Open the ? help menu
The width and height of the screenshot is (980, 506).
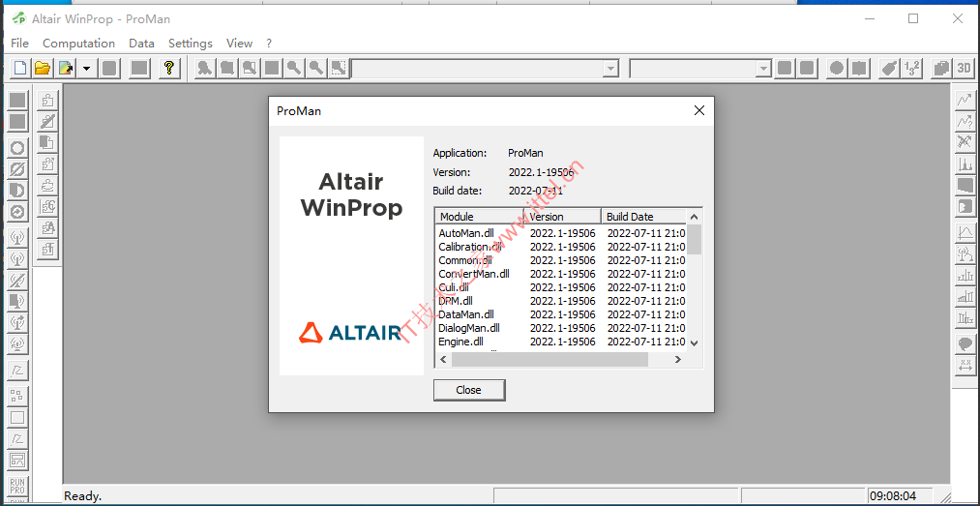tap(269, 44)
